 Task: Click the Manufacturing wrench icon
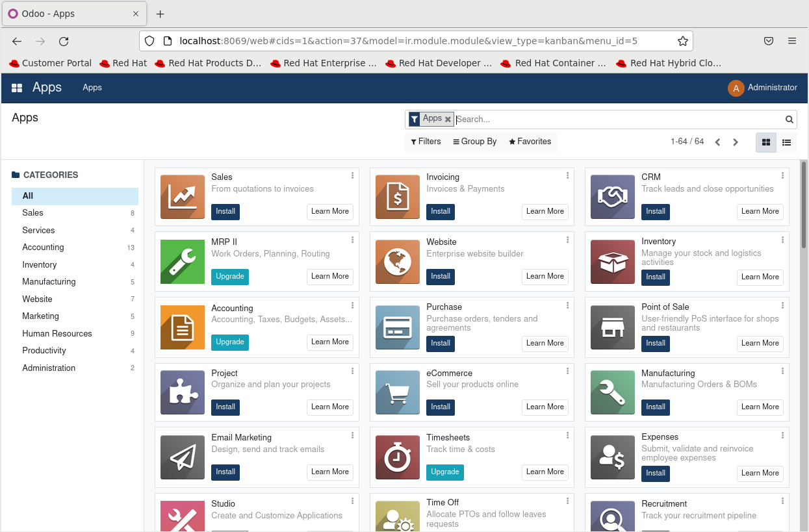[613, 392]
